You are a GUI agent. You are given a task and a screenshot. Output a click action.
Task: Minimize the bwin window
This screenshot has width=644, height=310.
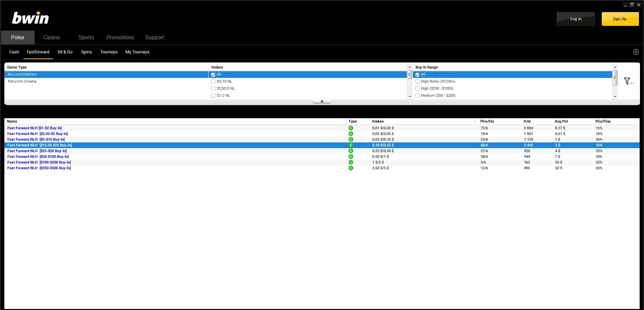tap(625, 5)
